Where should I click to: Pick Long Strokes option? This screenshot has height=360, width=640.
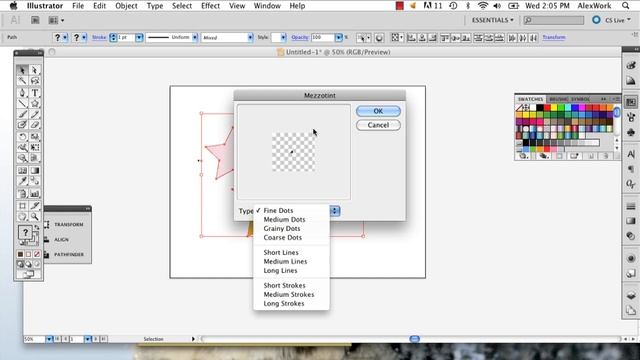pos(284,304)
